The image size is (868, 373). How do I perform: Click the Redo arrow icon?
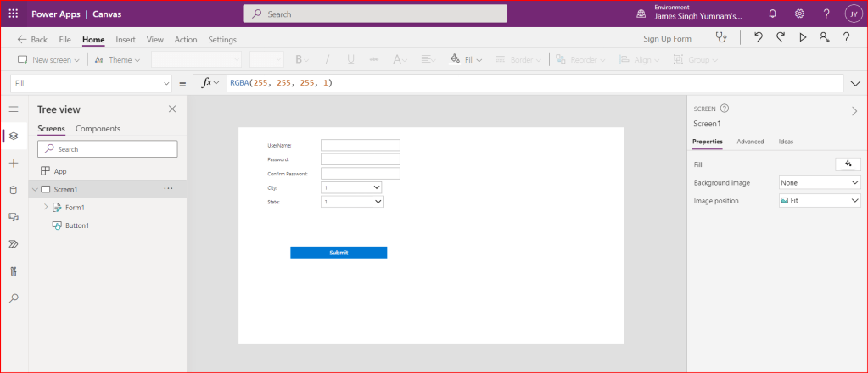point(780,38)
